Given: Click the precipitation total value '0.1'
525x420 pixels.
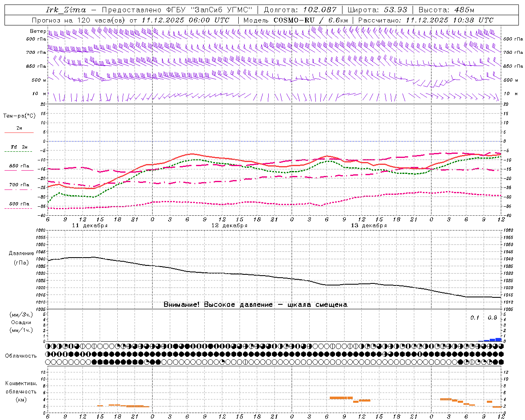Looking at the screenshot, I should tap(475, 318).
